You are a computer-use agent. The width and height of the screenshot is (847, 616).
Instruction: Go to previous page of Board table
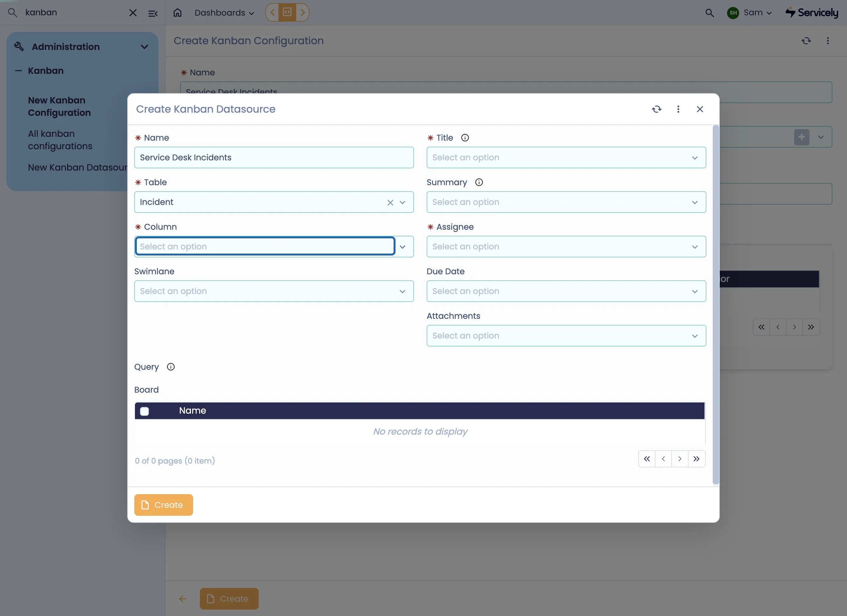(x=663, y=459)
